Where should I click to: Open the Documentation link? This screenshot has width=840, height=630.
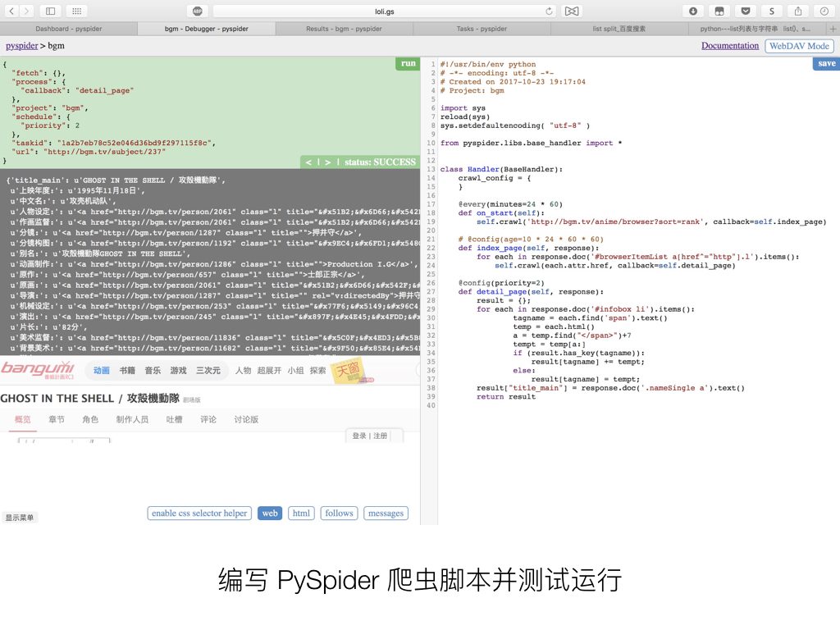point(729,46)
